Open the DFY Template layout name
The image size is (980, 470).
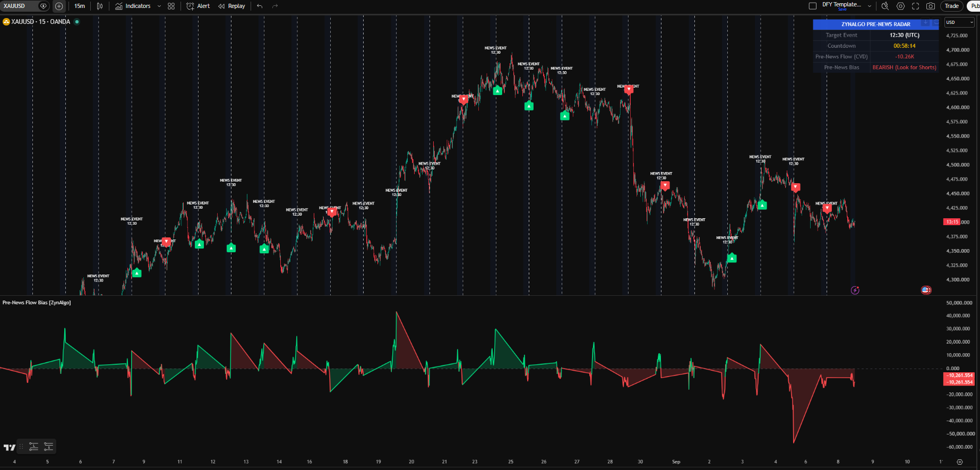pyautogui.click(x=842, y=4)
